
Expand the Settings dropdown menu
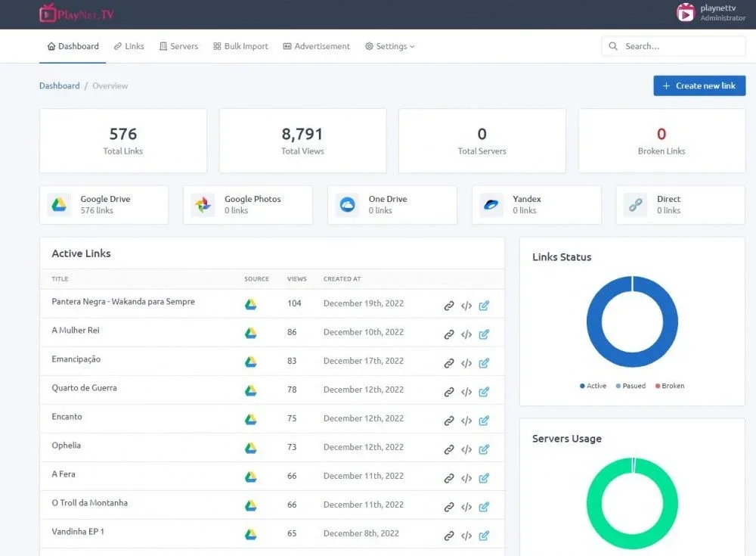tap(389, 46)
